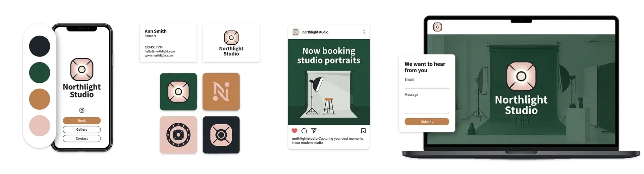The image size is (644, 174).
Task: Submit the contact form
Action: [x=427, y=122]
